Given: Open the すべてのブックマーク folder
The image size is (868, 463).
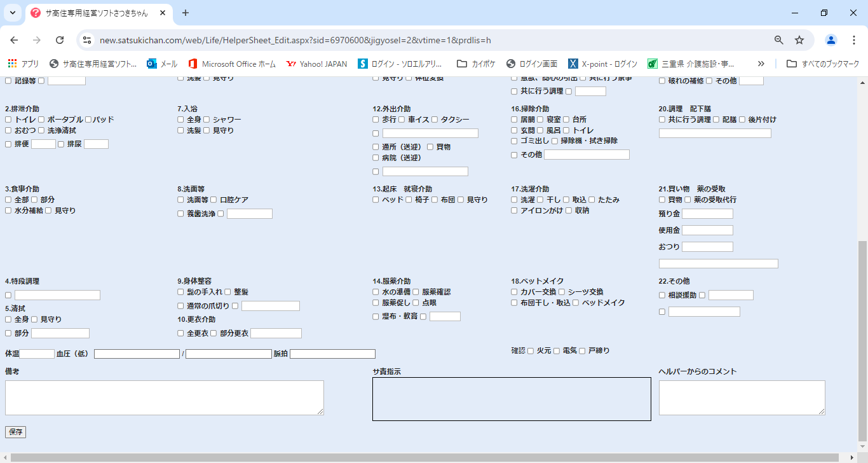Looking at the screenshot, I should point(823,64).
